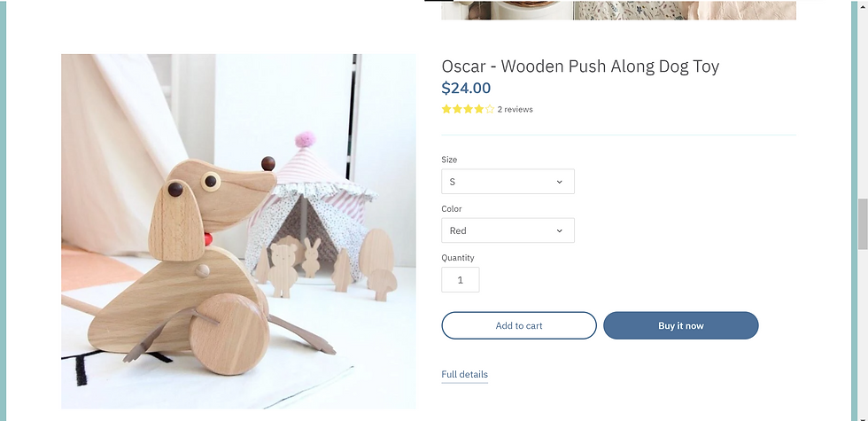Click the Oscar Wooden Push Along Dog Toy title

[x=580, y=66]
